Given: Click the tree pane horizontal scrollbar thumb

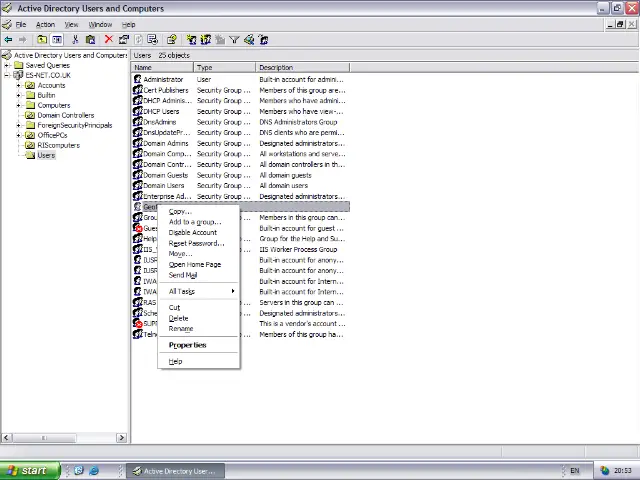Looking at the screenshot, I should tap(44, 438).
